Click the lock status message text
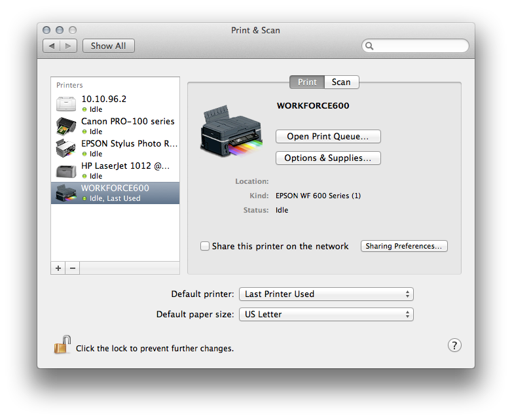 coord(155,349)
